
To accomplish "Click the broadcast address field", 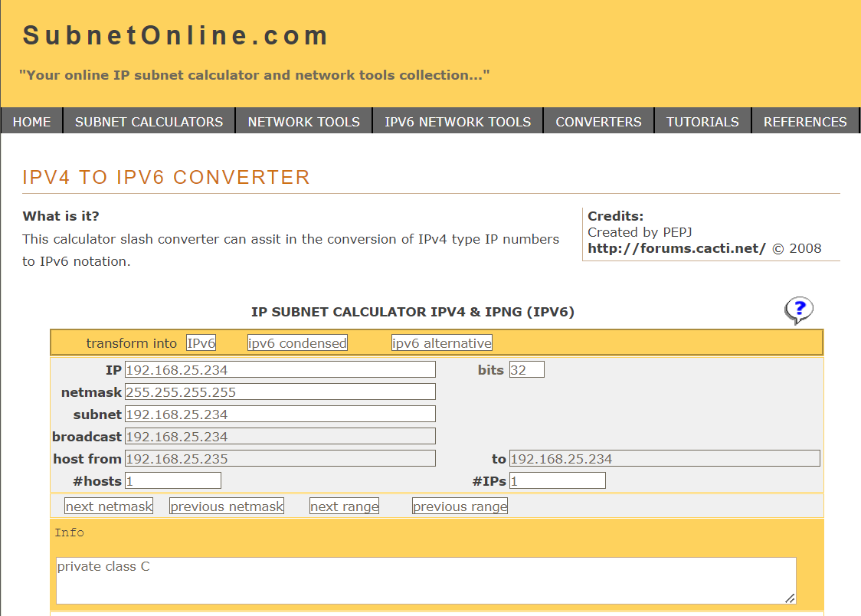I will (x=280, y=437).
